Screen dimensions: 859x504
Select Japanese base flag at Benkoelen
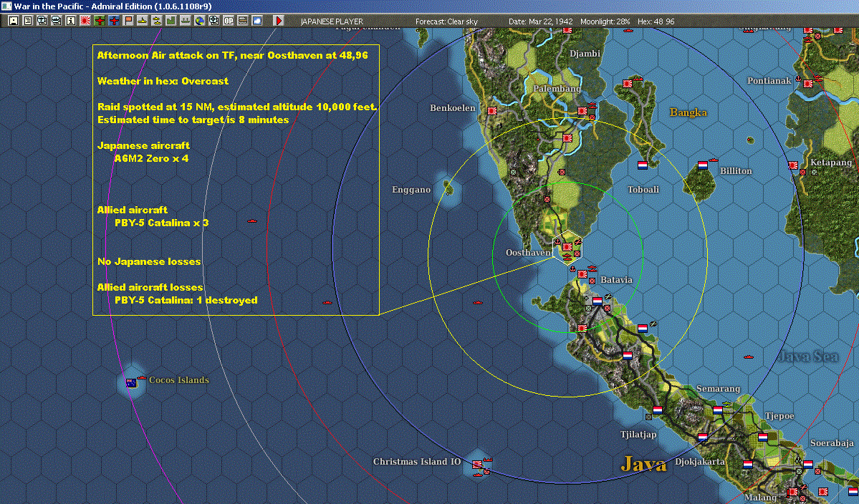[492, 110]
